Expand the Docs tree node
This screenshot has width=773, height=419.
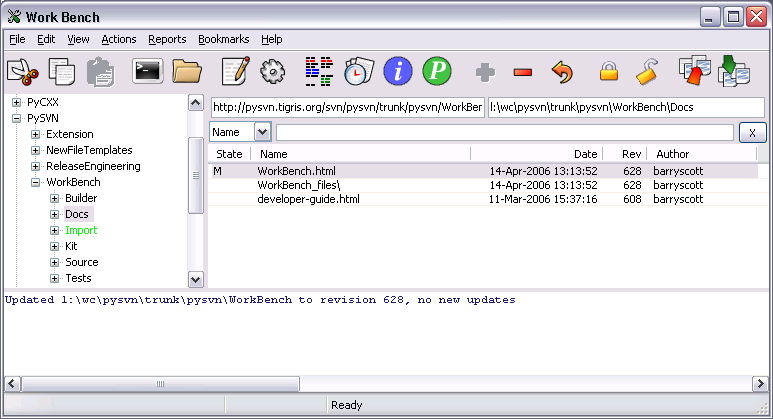[x=55, y=214]
